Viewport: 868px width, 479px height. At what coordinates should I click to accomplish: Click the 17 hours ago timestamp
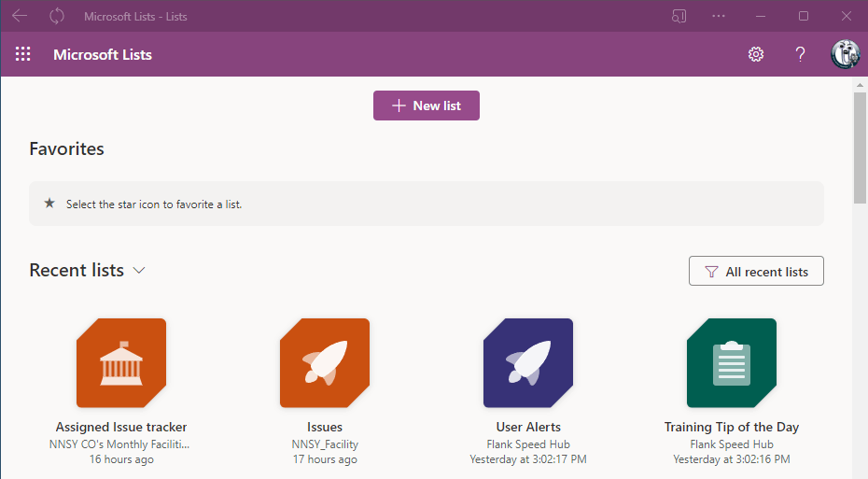point(325,459)
